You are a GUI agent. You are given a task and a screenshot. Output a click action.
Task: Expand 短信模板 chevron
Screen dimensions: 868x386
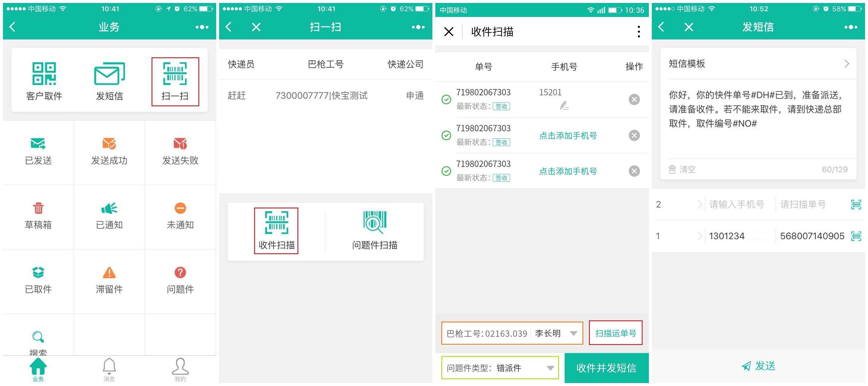(x=846, y=64)
